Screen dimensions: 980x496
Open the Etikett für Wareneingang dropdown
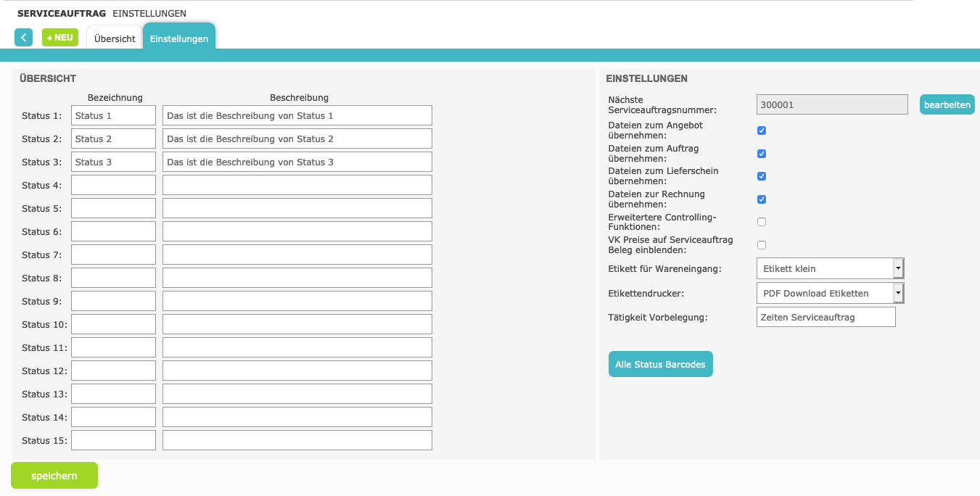[x=830, y=268]
